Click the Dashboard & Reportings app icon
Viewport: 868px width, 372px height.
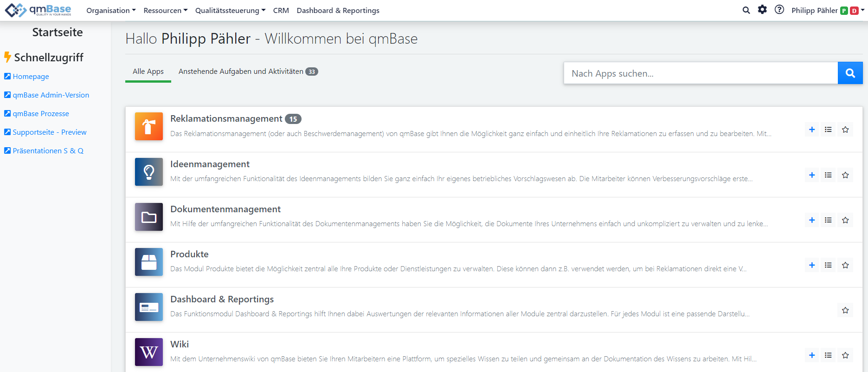tap(149, 307)
